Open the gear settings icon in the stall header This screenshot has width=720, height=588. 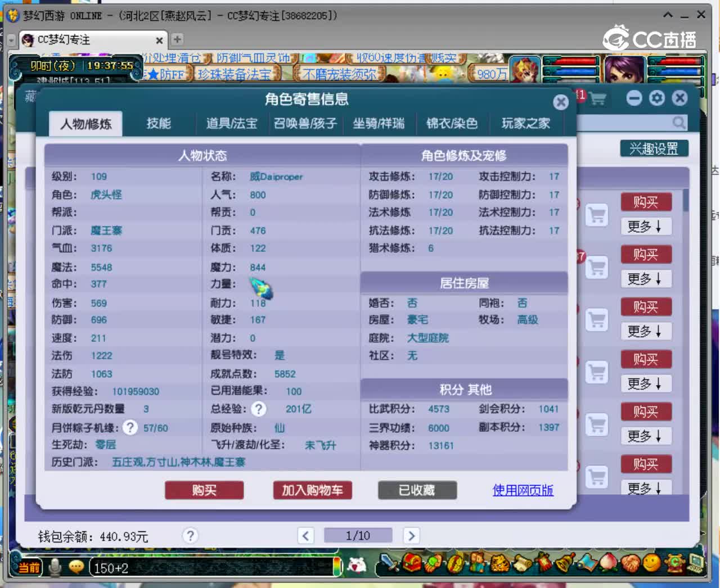(x=657, y=98)
